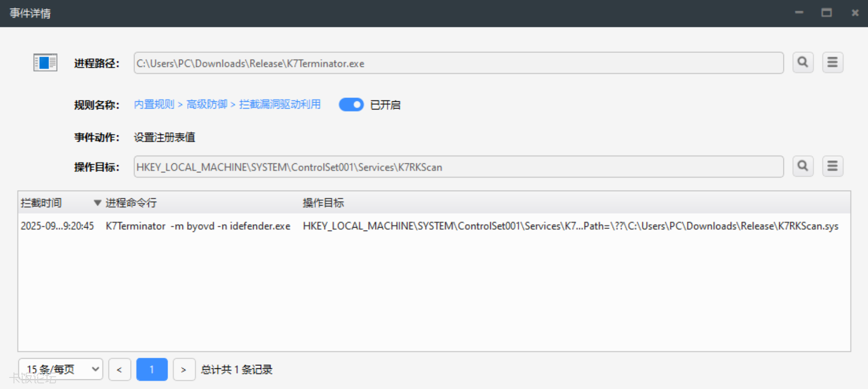Click the sort arrow beside 进程命令行
Screen dimensions: 868x389
click(x=97, y=203)
